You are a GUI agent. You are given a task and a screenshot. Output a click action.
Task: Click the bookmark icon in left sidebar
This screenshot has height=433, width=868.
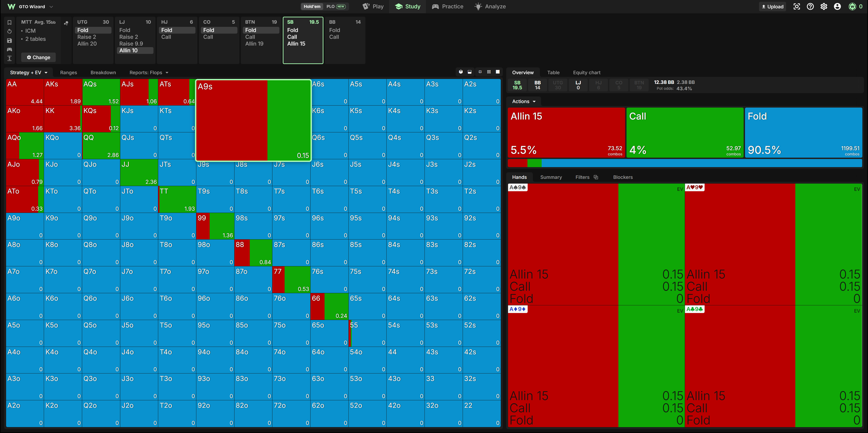coord(9,23)
